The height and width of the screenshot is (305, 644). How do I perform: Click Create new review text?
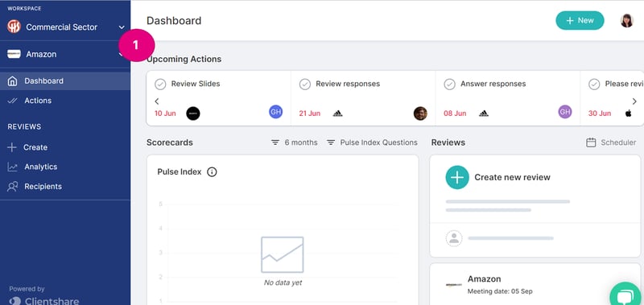512,177
